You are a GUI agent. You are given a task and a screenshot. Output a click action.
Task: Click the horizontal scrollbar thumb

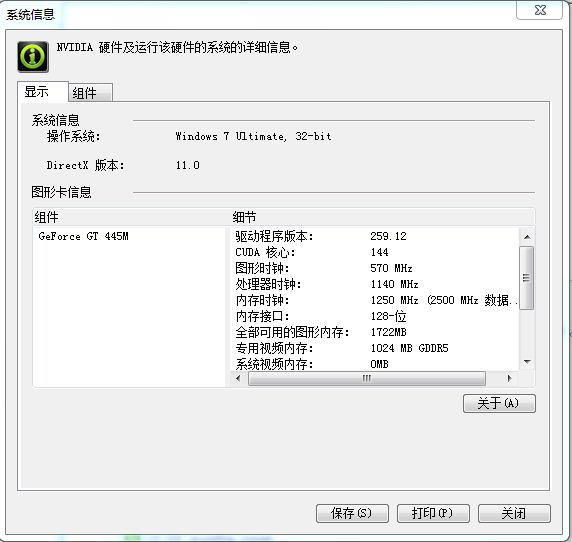pyautogui.click(x=367, y=378)
